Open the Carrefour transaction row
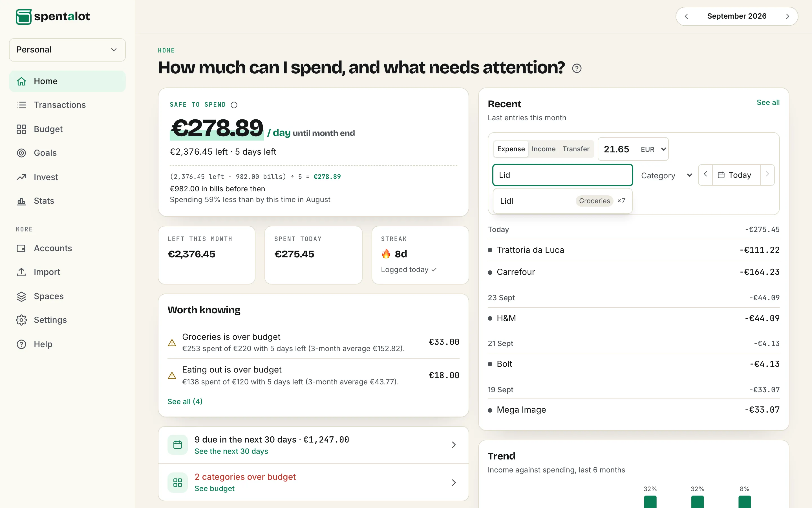The height and width of the screenshot is (508, 812). coord(633,272)
